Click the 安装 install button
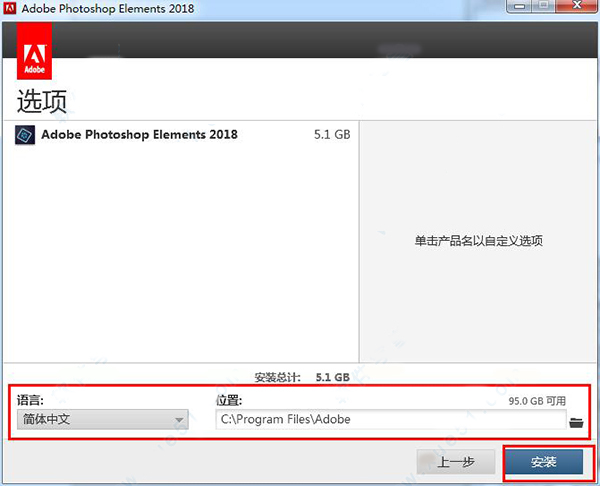The image size is (600, 486). coord(544,462)
